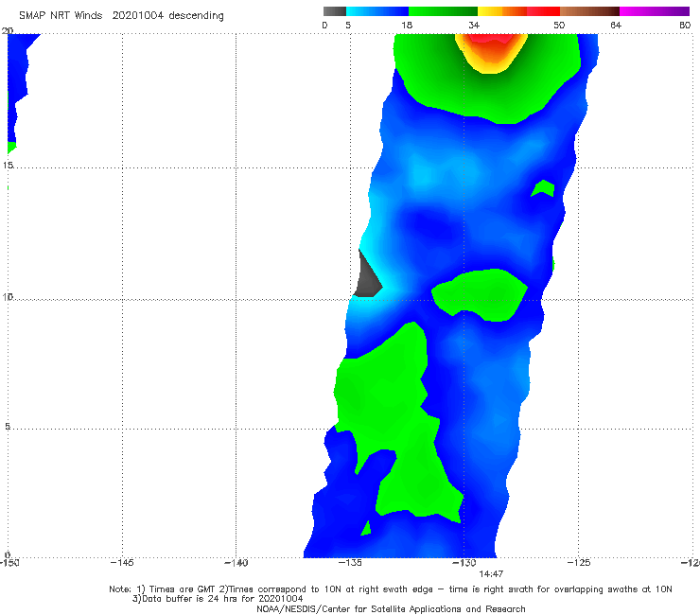Screen dimensions: 700x615
Task: Click the magenta segment of the color bar
Action: click(x=655, y=11)
